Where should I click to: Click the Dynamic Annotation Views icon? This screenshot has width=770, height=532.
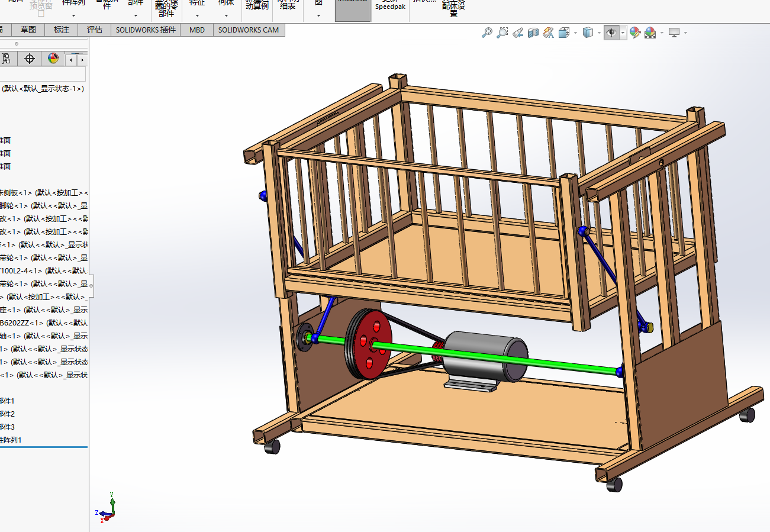pyautogui.click(x=549, y=33)
